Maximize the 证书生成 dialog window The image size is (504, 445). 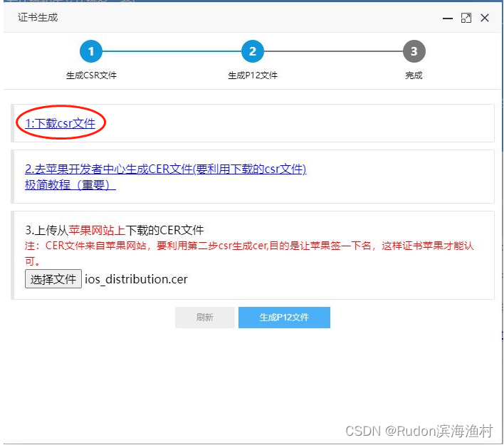pos(466,18)
